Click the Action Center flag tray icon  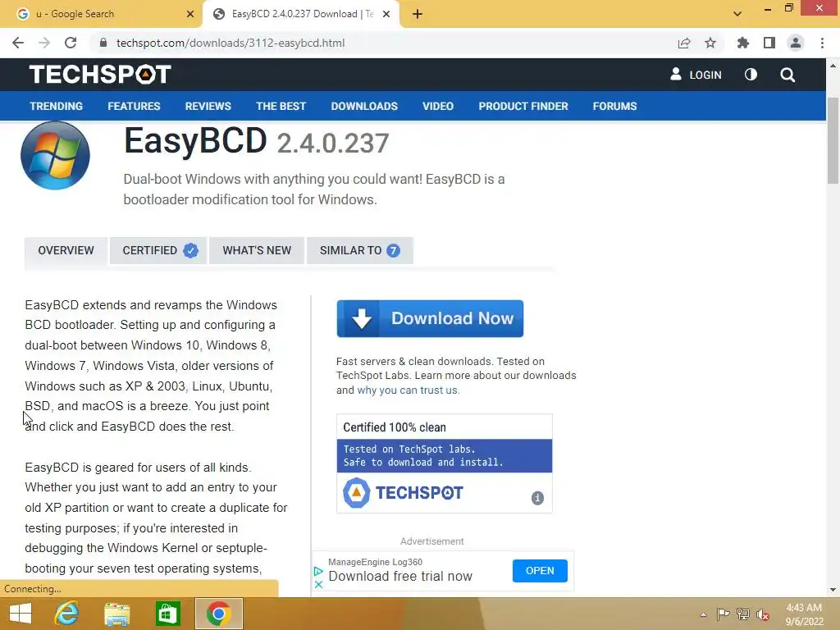(x=724, y=614)
